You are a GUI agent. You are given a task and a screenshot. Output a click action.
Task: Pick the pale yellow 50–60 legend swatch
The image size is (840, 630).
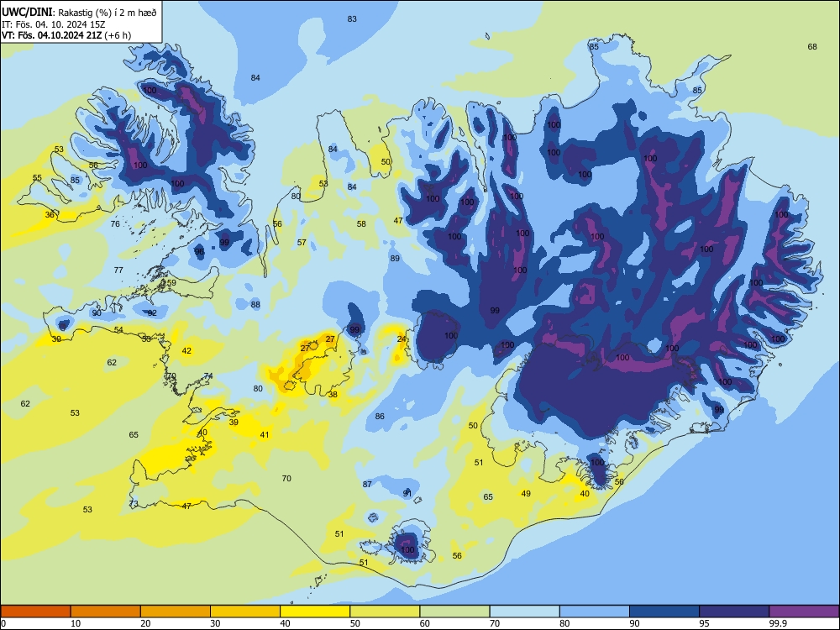(385, 612)
